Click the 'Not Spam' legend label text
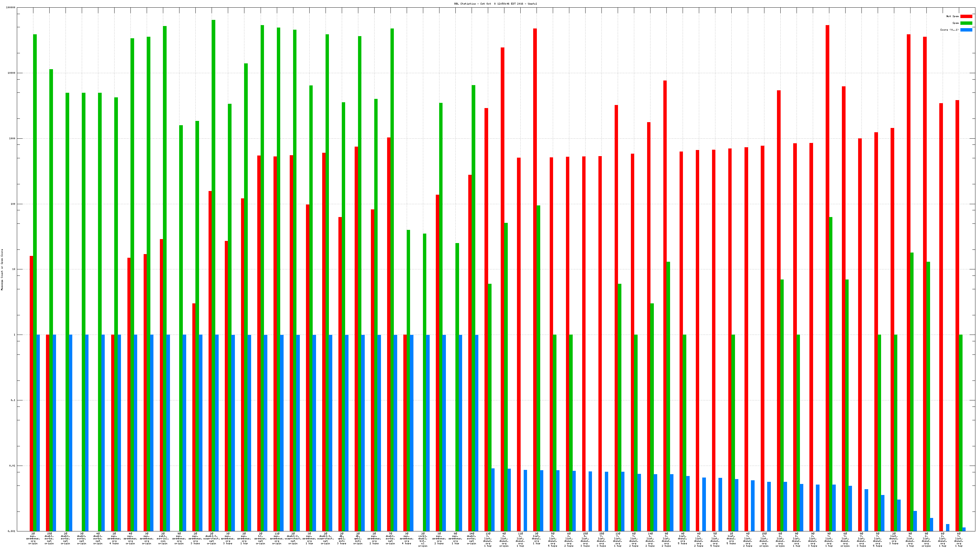Image resolution: width=980 pixels, height=551 pixels. [x=953, y=16]
